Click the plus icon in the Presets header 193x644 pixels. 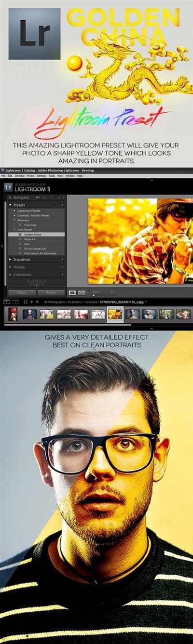[62, 205]
